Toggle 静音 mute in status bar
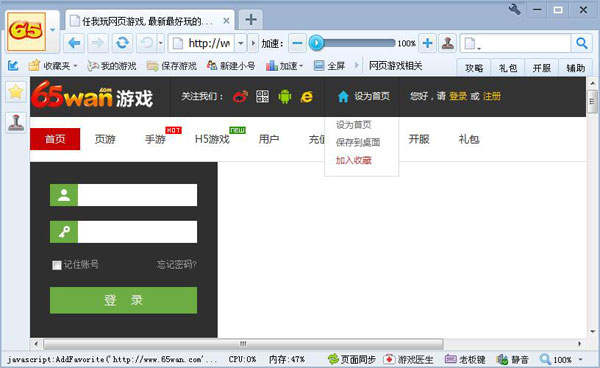This screenshot has height=368, width=600. 512,360
